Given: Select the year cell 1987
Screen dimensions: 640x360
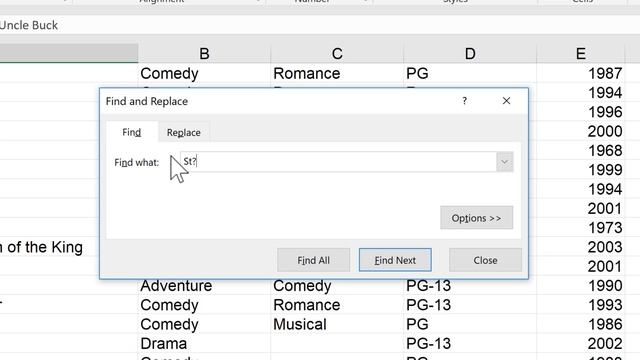Looking at the screenshot, I should [x=580, y=73].
